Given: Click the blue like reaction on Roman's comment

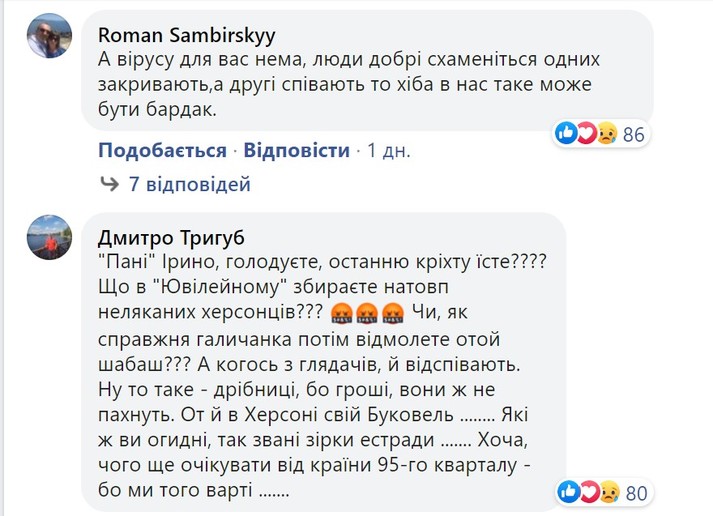Looking at the screenshot, I should coord(566,134).
